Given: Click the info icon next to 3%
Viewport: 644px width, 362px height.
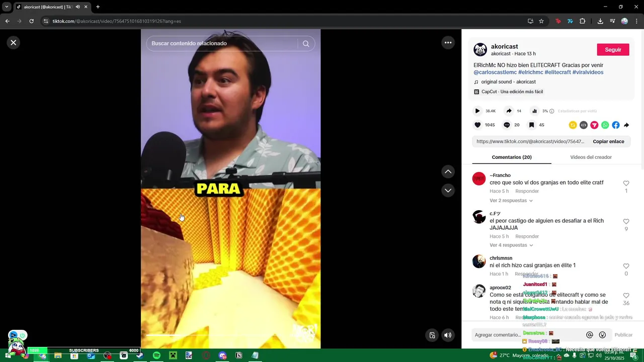Looking at the screenshot, I should pos(552,111).
